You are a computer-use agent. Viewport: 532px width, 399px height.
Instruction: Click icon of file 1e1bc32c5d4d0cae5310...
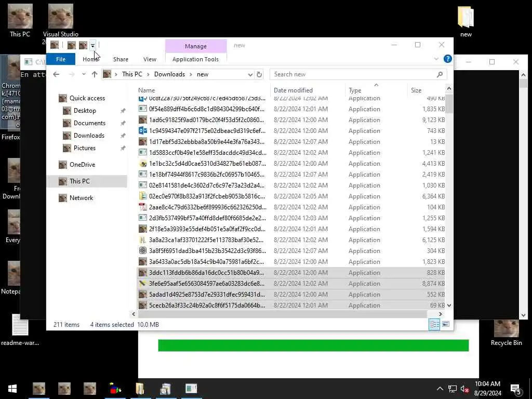(143, 164)
